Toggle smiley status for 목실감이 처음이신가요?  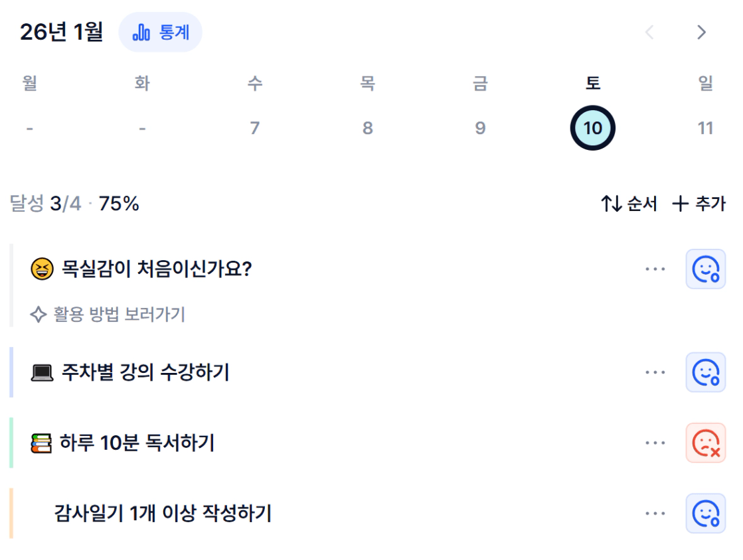(x=705, y=269)
